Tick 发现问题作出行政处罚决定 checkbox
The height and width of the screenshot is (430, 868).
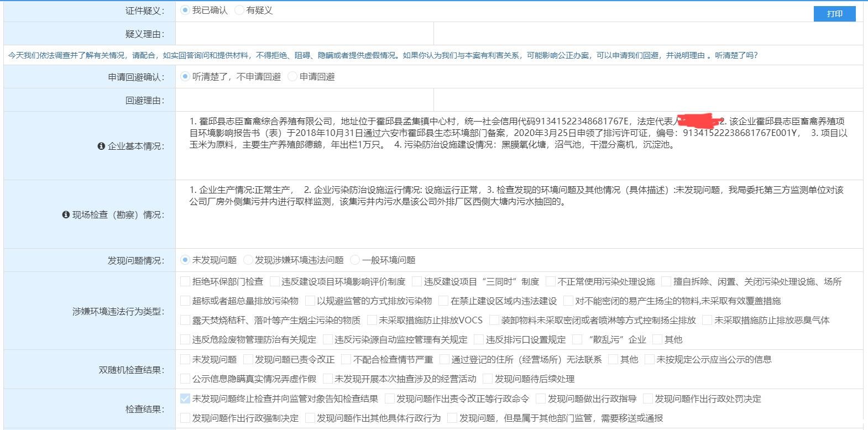point(648,399)
